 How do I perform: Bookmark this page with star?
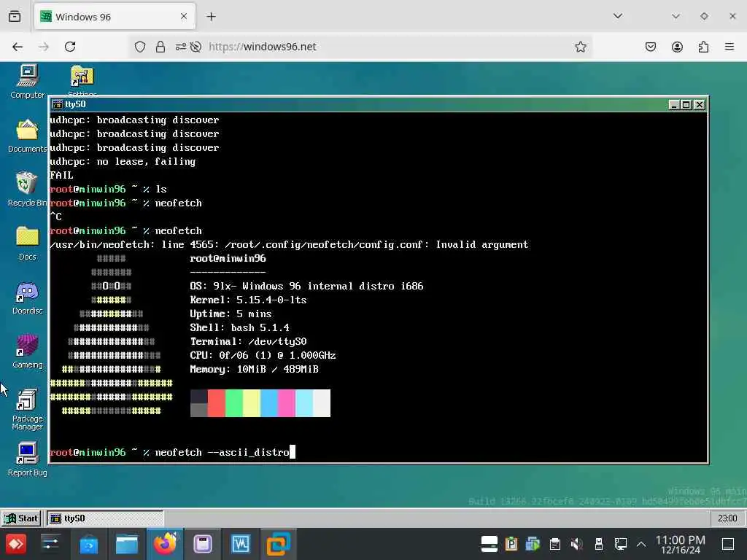coord(580,47)
